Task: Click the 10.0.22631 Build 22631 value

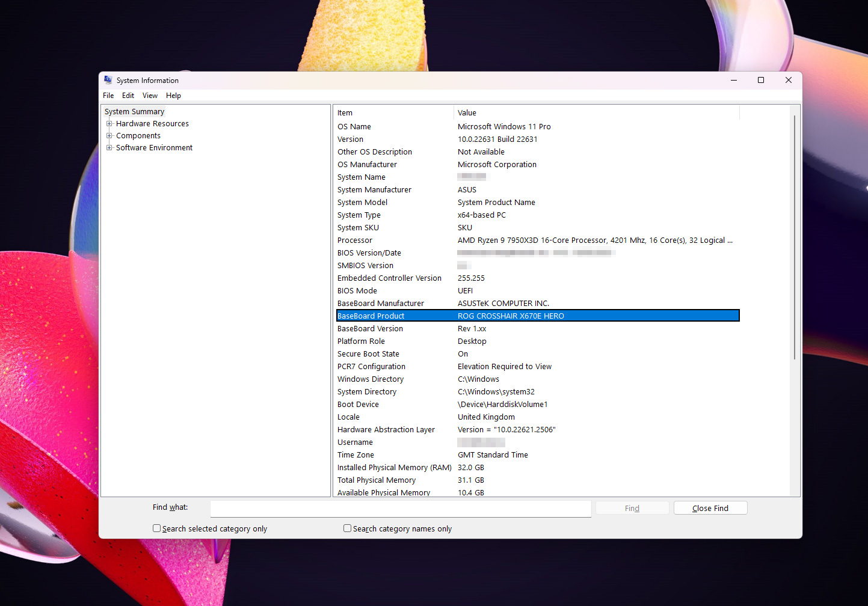Action: click(x=497, y=139)
